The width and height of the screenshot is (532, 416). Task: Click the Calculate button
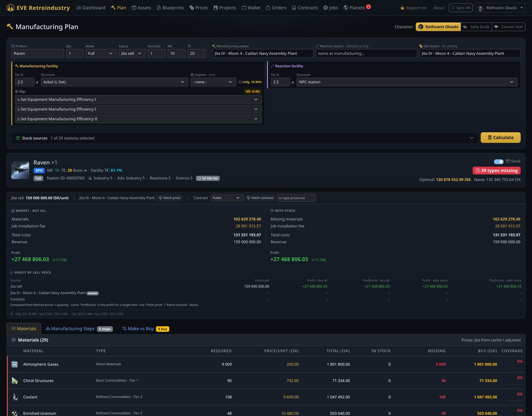pos(500,138)
